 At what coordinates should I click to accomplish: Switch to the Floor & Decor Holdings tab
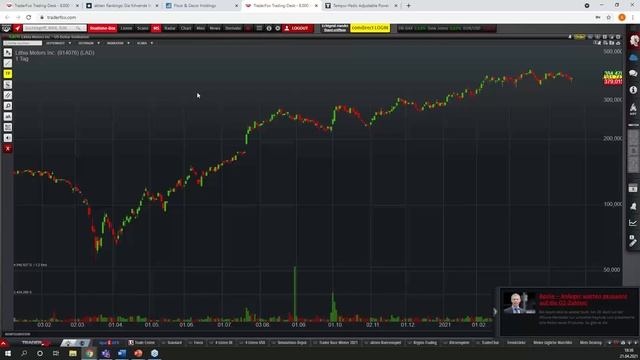point(200,6)
